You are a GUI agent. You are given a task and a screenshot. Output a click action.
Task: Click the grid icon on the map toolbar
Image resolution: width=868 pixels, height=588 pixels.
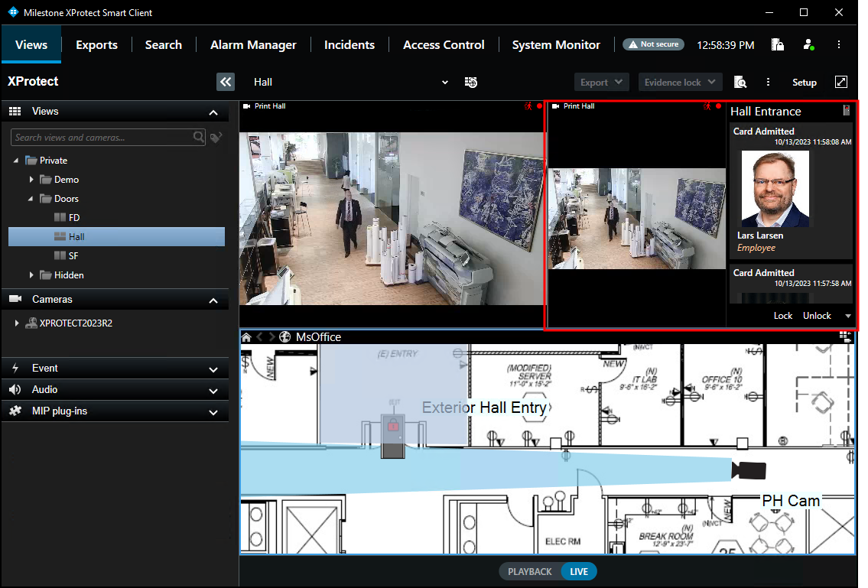845,336
